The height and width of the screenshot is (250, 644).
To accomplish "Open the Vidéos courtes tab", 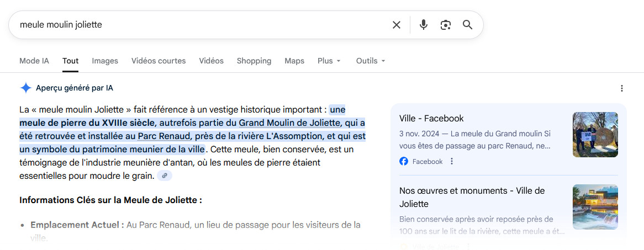I will point(159,61).
